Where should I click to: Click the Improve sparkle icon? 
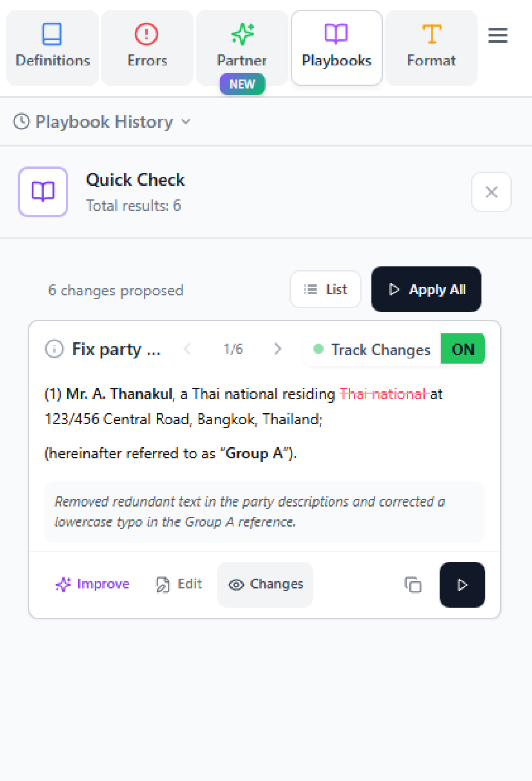pyautogui.click(x=64, y=585)
